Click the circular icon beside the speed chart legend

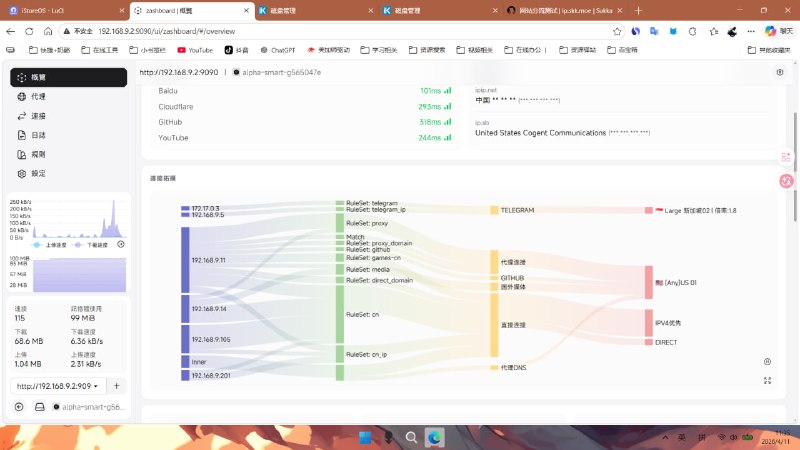pos(121,244)
